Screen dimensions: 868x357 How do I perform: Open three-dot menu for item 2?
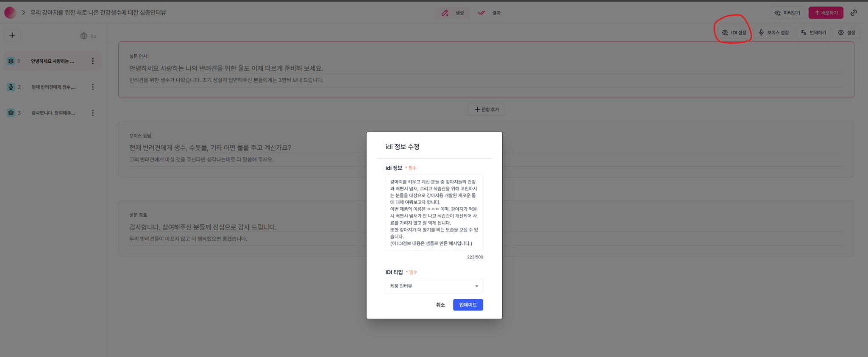coord(93,87)
